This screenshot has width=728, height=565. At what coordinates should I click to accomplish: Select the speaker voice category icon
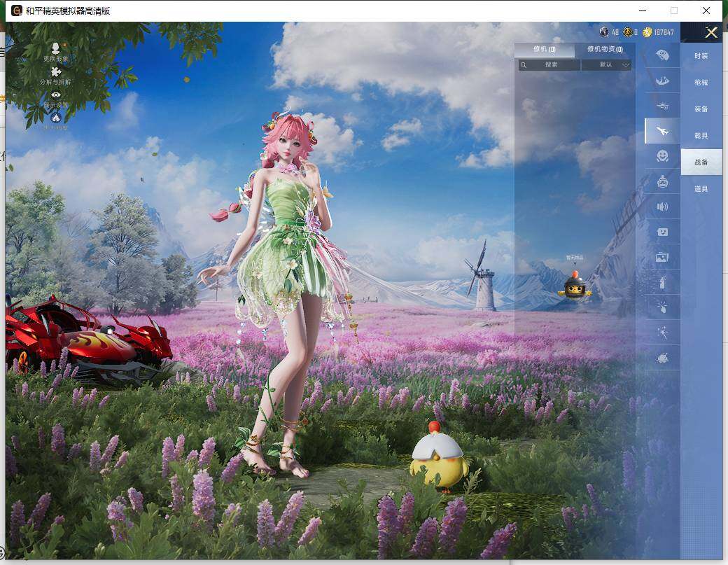point(662,207)
